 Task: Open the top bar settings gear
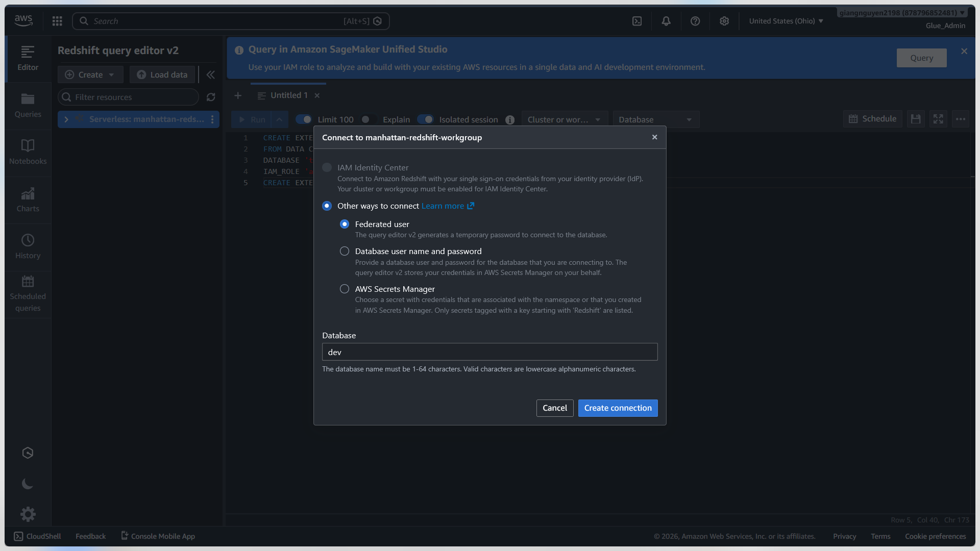tap(724, 21)
